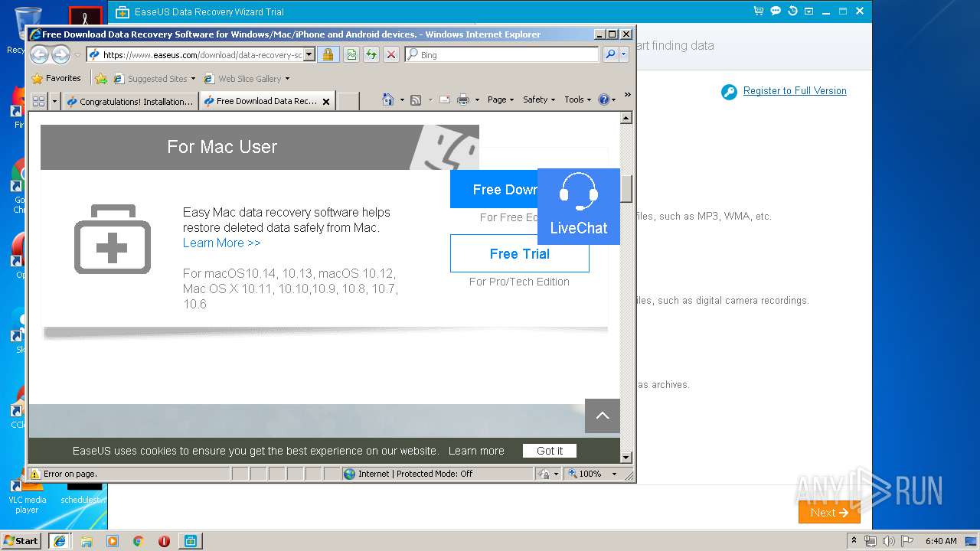Switch to the Congratulations! Installation tab
The height and width of the screenshot is (551, 980).
[130, 101]
